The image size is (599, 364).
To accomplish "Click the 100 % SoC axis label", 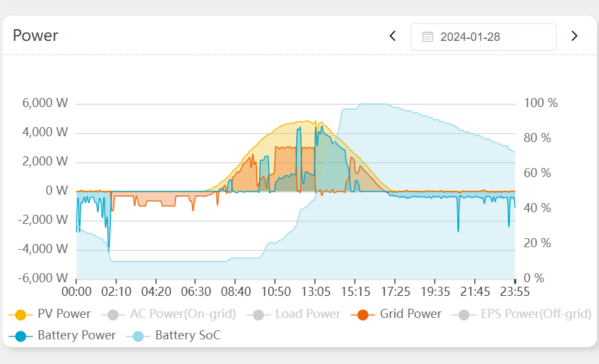I will 541,103.
